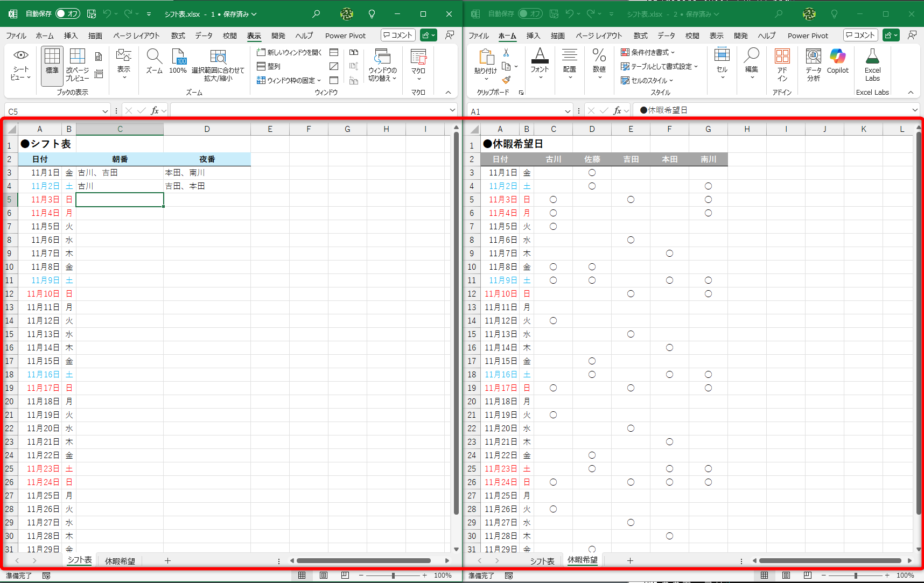This screenshot has width=924, height=583.
Task: Click horizontal scrollbar in left window
Action: (x=363, y=561)
